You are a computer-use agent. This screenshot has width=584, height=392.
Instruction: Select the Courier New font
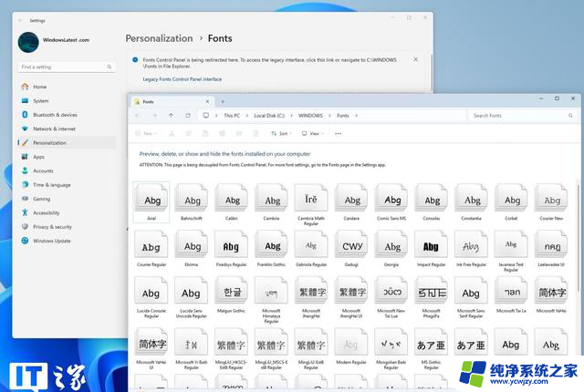[551, 202]
